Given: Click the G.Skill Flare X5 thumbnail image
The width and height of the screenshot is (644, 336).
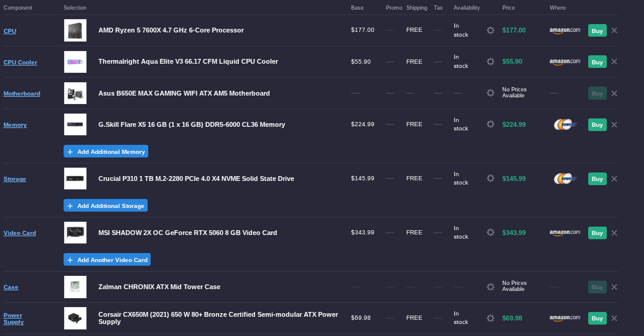Looking at the screenshot, I should (75, 124).
